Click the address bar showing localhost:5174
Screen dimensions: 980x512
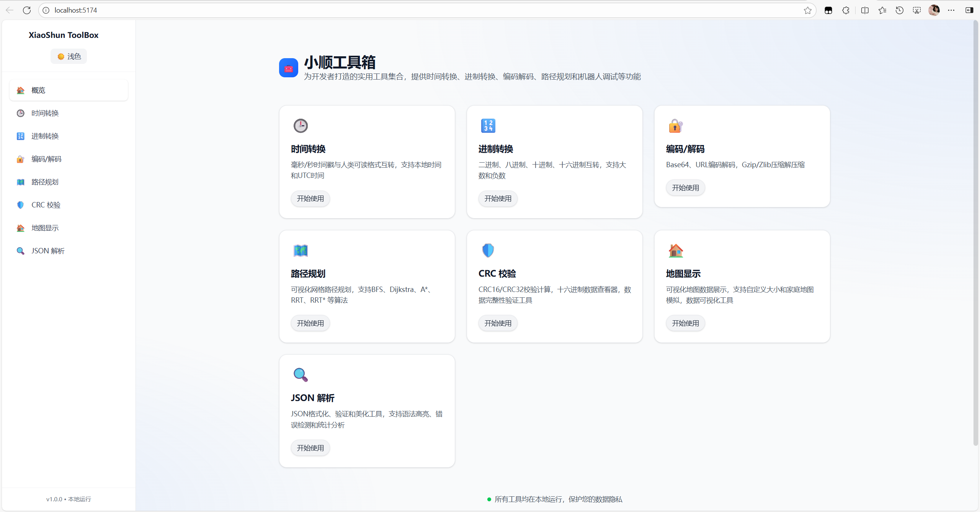(427, 10)
